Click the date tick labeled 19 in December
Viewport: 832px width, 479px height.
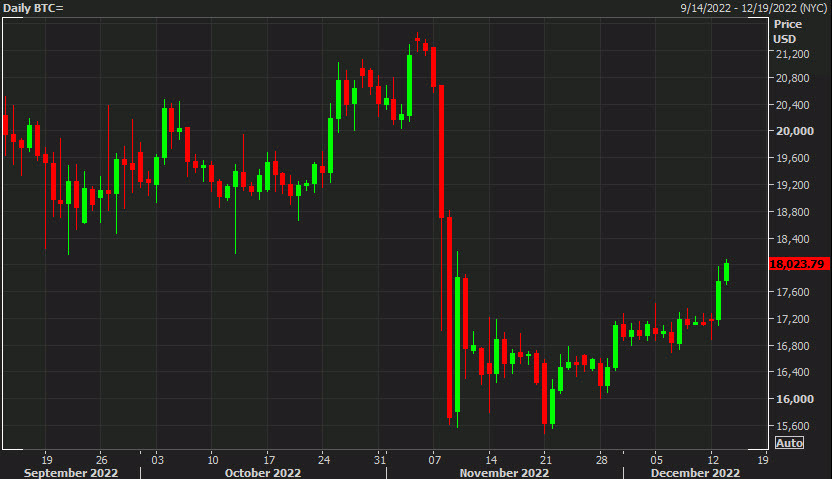[x=762, y=460]
